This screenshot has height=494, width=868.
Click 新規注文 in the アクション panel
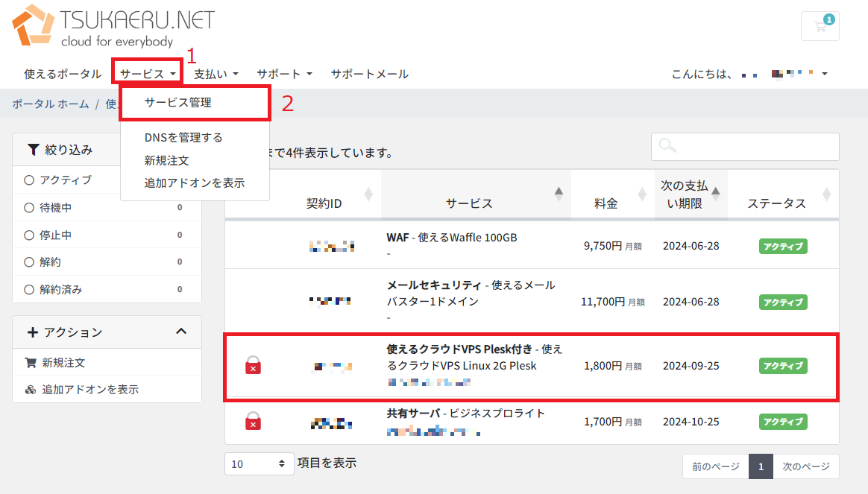[x=63, y=363]
